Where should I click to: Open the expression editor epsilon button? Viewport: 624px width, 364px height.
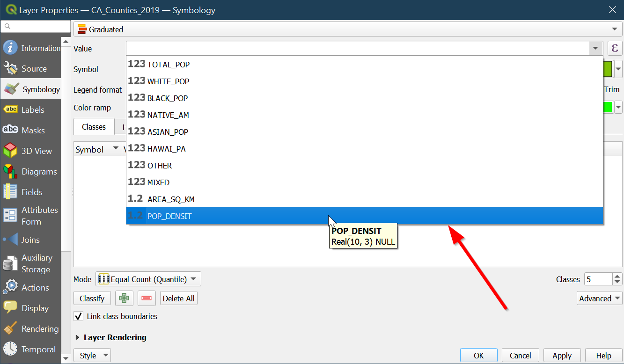(615, 48)
